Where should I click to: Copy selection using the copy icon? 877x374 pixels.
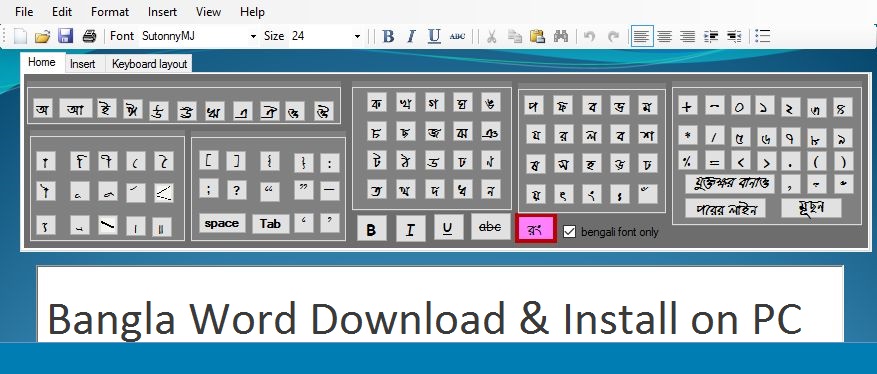[x=515, y=37]
